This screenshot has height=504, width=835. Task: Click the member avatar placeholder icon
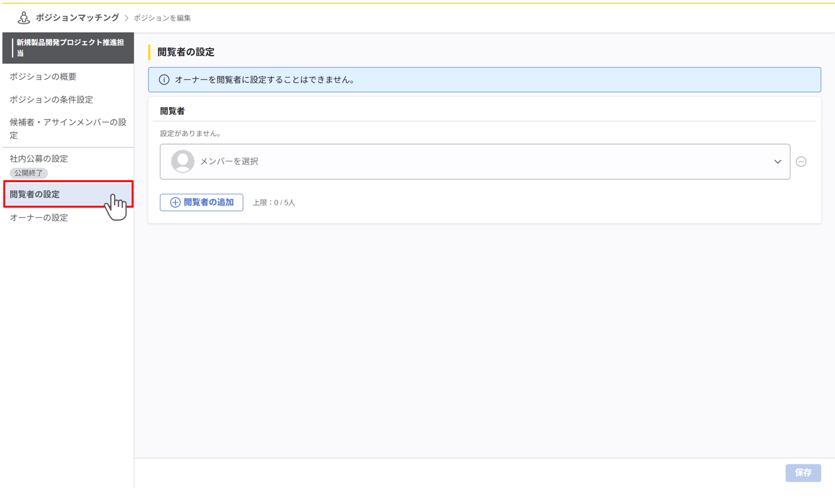coord(183,161)
